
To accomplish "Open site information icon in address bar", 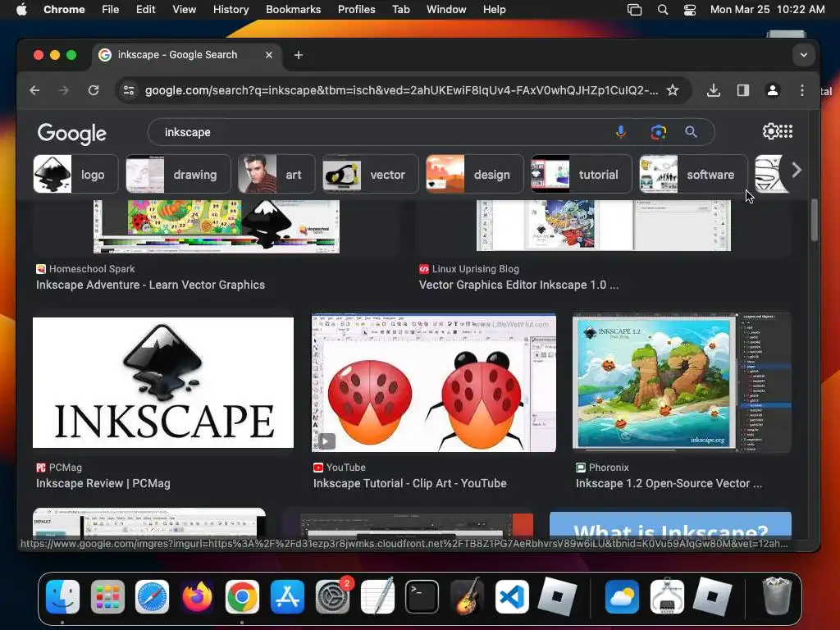I will (129, 90).
